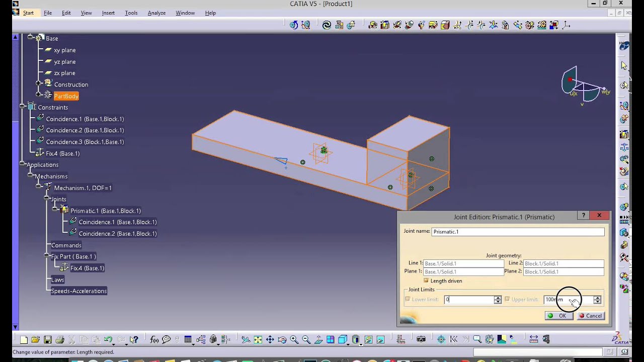This screenshot has width=644, height=362.
Task: Select the Gear Joint tool
Action: tap(529, 25)
